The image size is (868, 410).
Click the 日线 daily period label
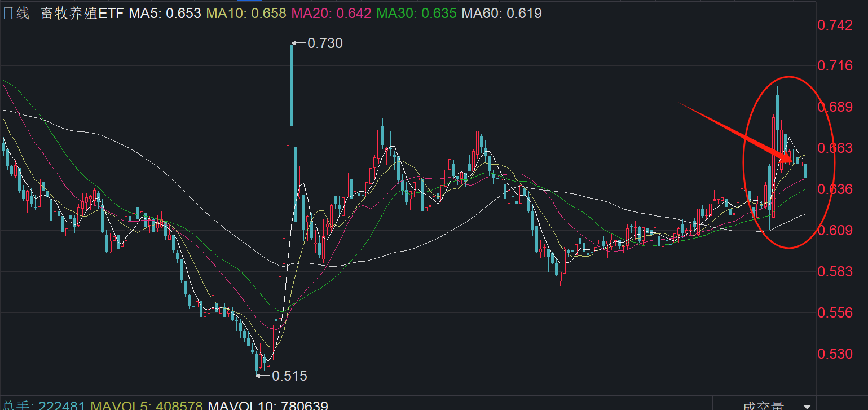coord(16,14)
